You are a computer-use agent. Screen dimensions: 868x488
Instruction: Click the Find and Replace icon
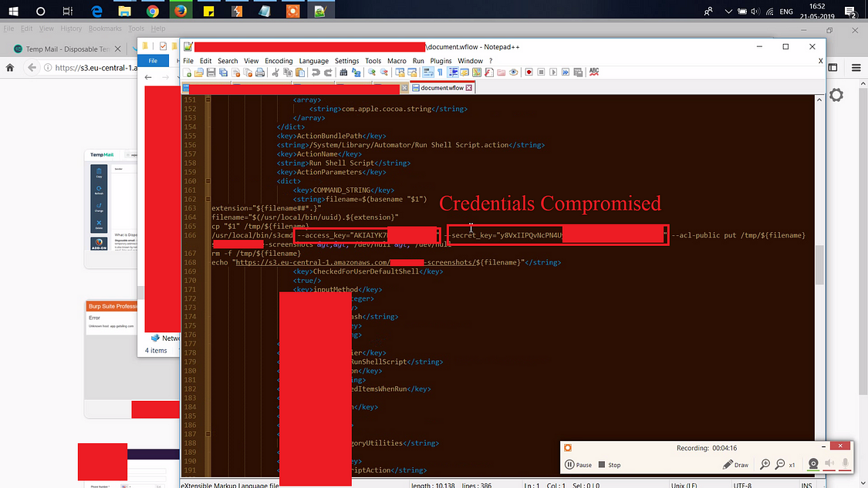(x=356, y=72)
